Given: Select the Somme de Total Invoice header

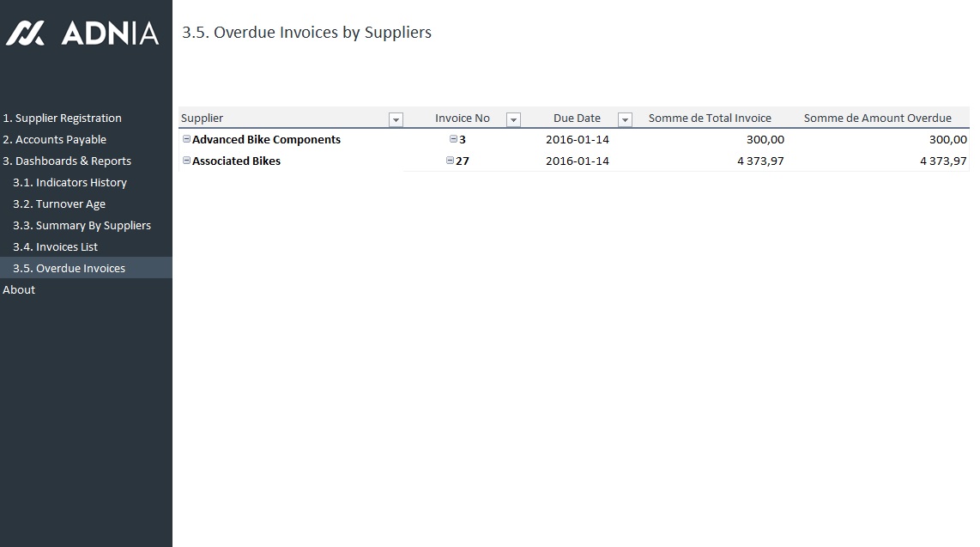Looking at the screenshot, I should click(x=710, y=119).
